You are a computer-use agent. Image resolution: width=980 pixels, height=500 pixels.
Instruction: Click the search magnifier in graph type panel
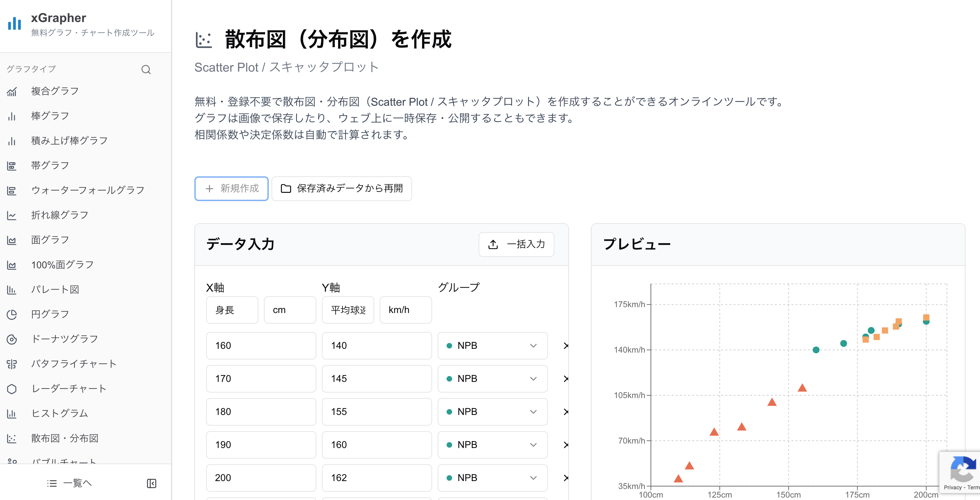[146, 70]
